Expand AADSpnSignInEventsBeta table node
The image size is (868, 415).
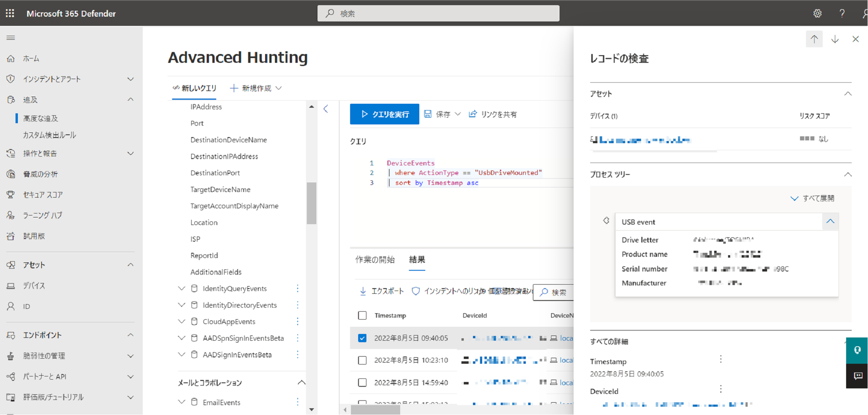pos(182,338)
